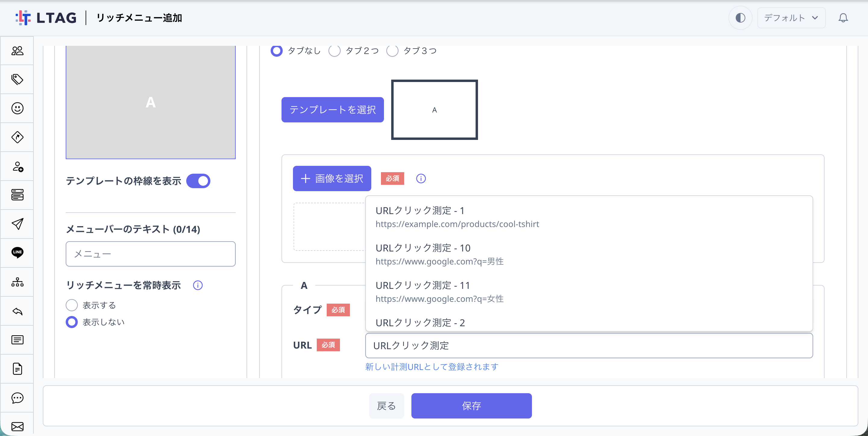This screenshot has height=436, width=868.
Task: Click 新しい計測URLとして登録されます text
Action: coord(432,367)
